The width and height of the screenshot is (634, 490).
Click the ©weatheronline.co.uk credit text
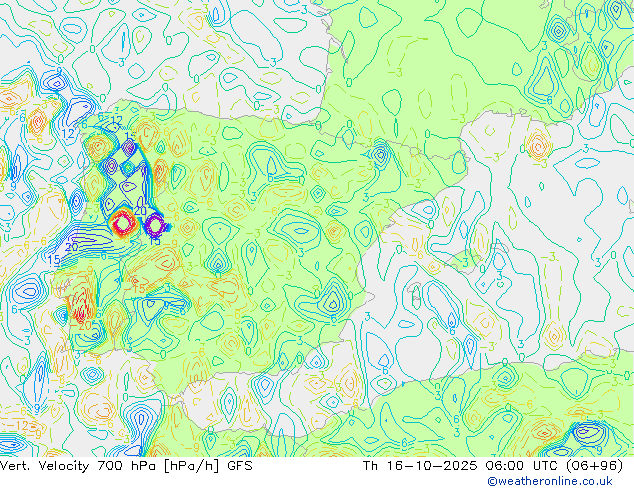coord(550,481)
